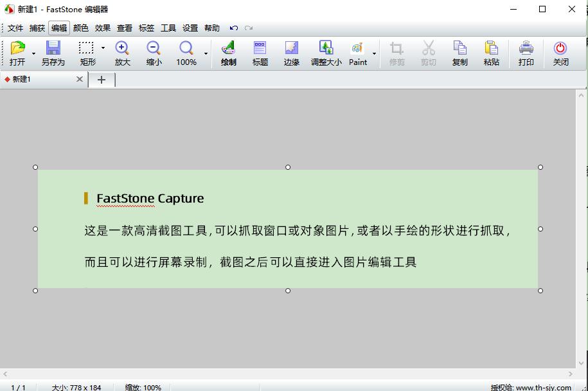This screenshot has height=391, width=588.
Task: Copy the image using 复制
Action: pyautogui.click(x=460, y=51)
